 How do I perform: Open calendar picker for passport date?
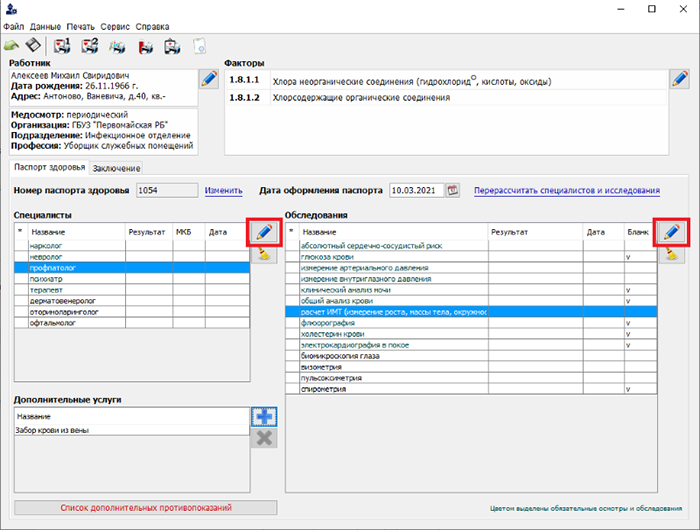452,190
